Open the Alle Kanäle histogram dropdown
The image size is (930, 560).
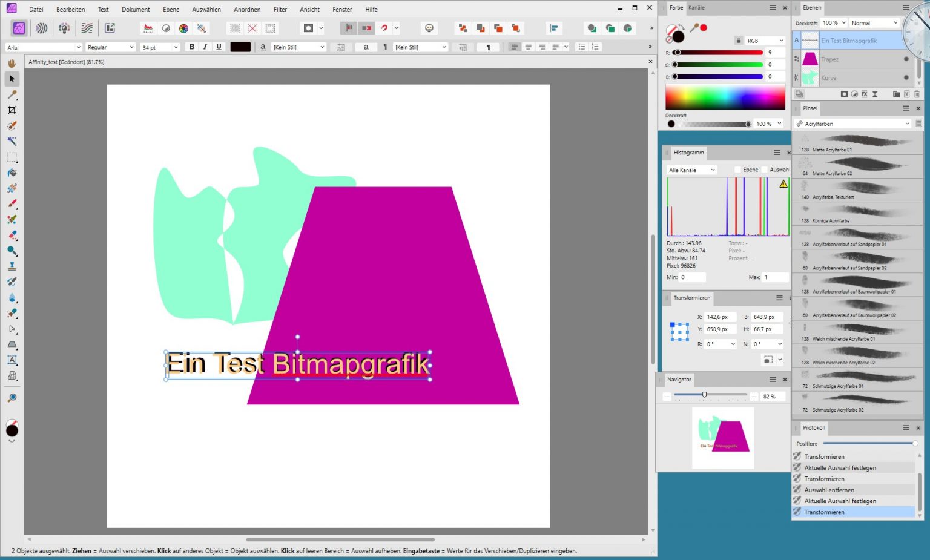pyautogui.click(x=691, y=170)
